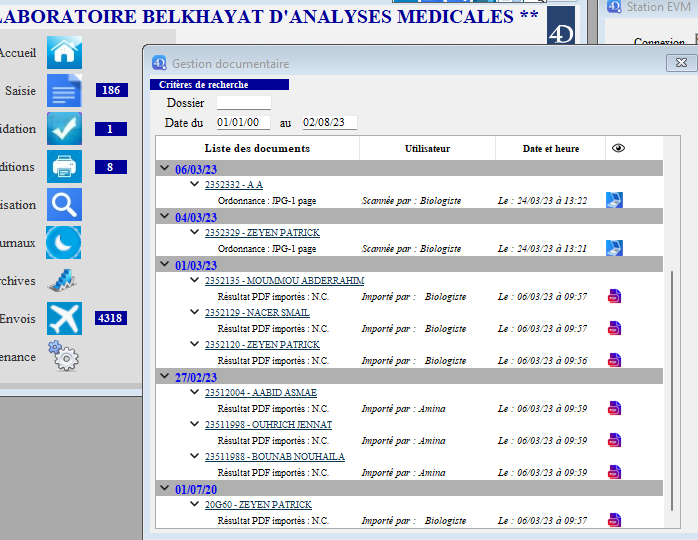
Task: Click the crescent moon Journaux icon
Action: (64, 243)
